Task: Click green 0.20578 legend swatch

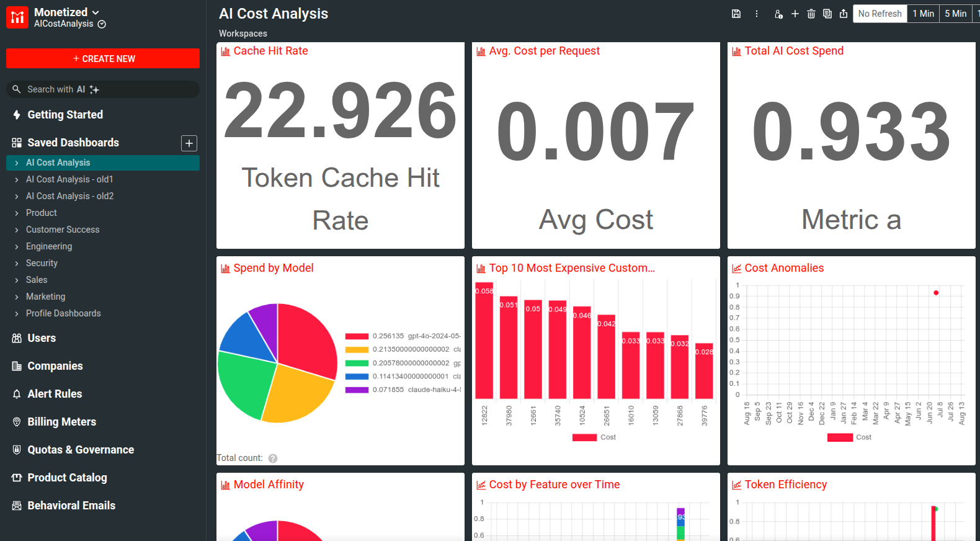Action: pyautogui.click(x=357, y=363)
